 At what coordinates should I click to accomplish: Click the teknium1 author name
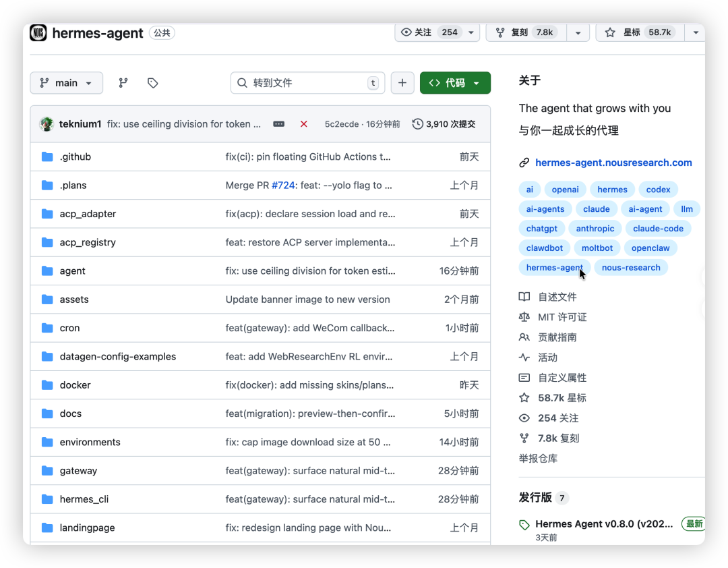pyautogui.click(x=80, y=124)
